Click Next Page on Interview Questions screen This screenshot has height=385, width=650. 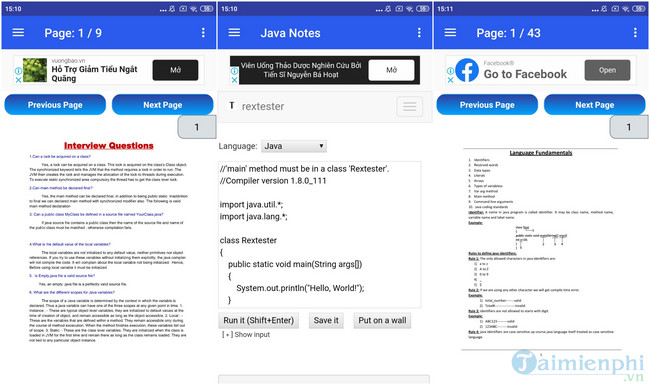[162, 105]
